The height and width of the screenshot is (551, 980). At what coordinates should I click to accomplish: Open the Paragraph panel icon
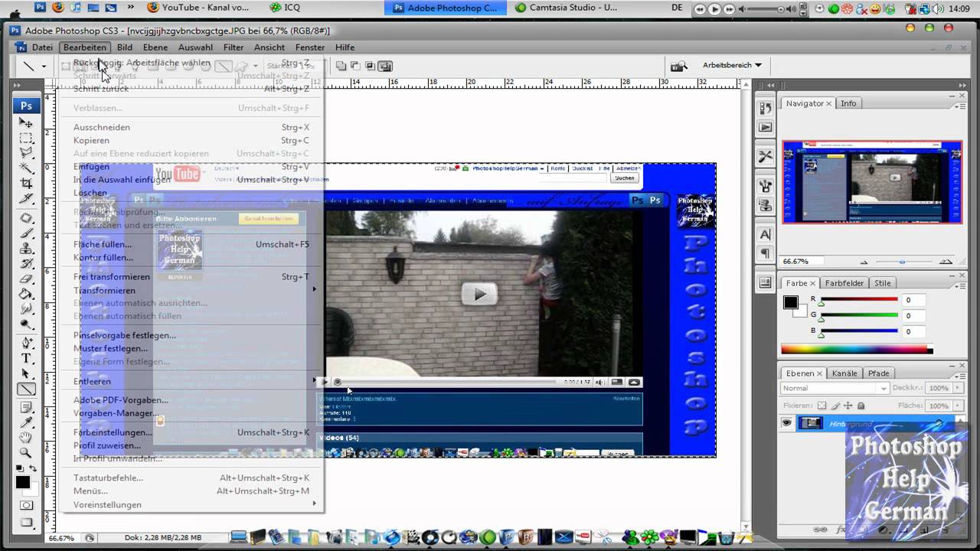765,253
